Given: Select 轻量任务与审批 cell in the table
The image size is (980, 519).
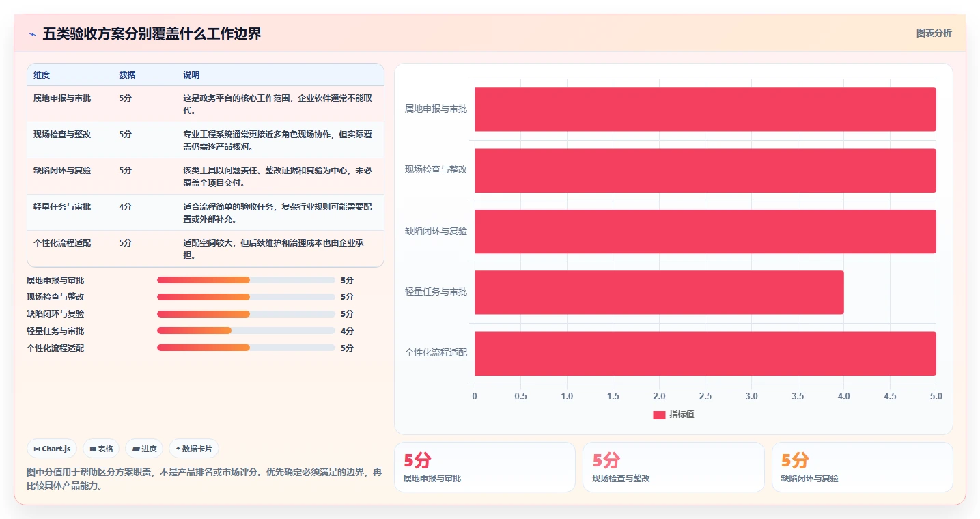Looking at the screenshot, I should 62,207.
